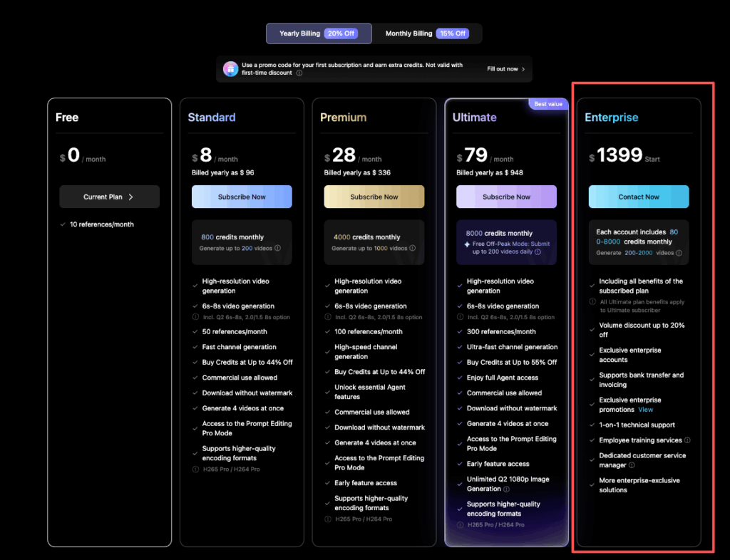
Task: Click sparkle icon by Free Off-Peak Mode
Action: coord(467,244)
